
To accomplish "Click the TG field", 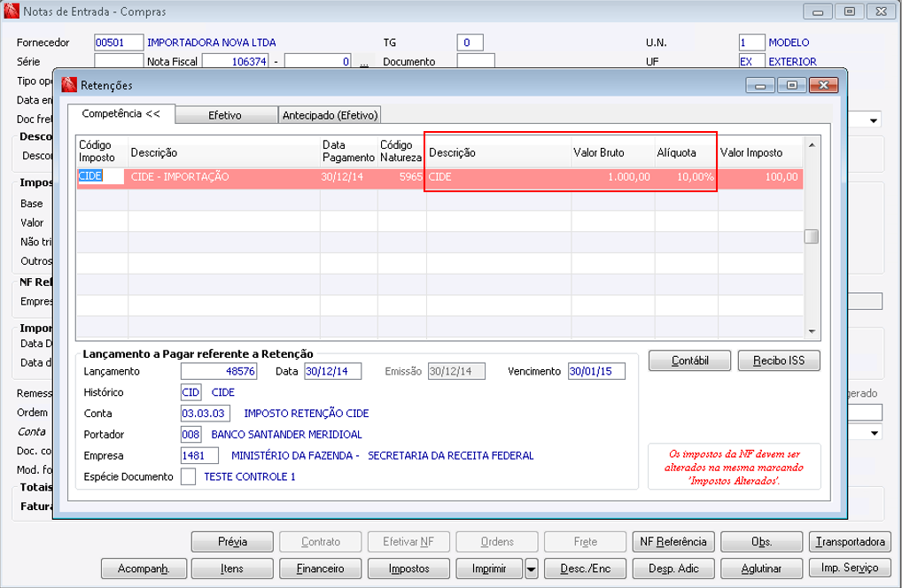I will tap(470, 43).
